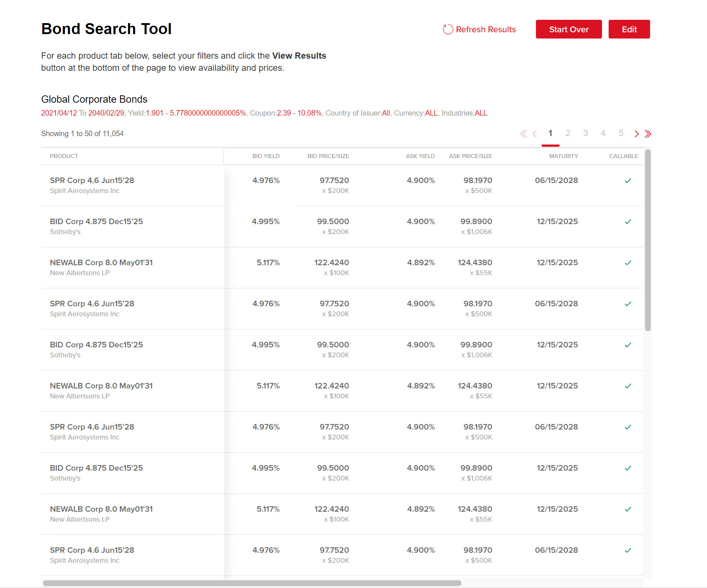The height and width of the screenshot is (588, 707).
Task: Select the Industries filter dropdown
Action: [x=481, y=113]
